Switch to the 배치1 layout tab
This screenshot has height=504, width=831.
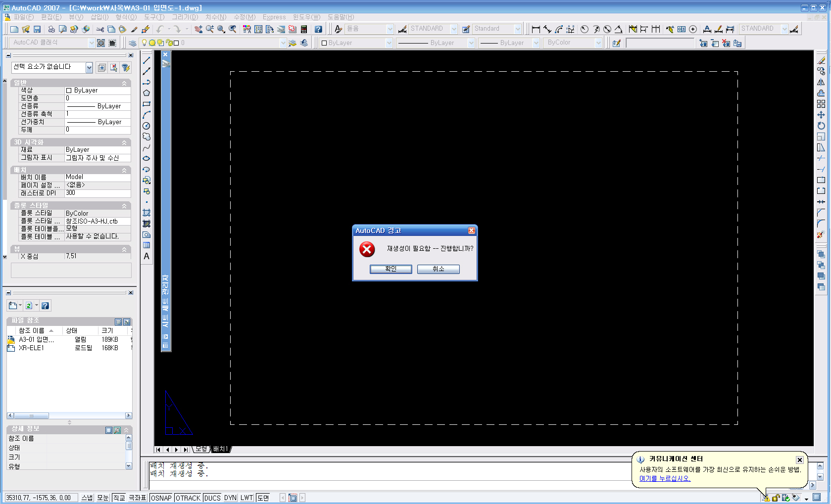220,449
